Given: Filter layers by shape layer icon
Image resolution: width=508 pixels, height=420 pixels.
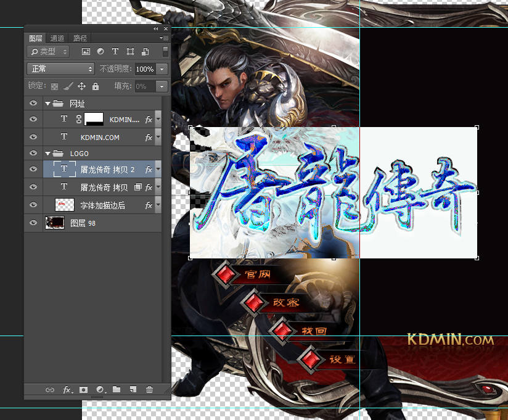Looking at the screenshot, I should (x=130, y=52).
